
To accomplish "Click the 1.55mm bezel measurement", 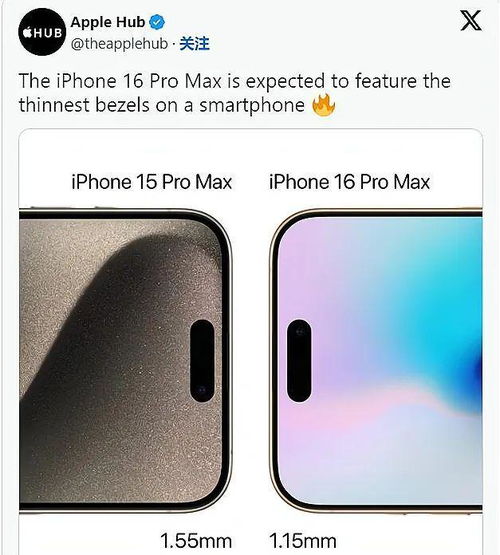I will (196, 541).
